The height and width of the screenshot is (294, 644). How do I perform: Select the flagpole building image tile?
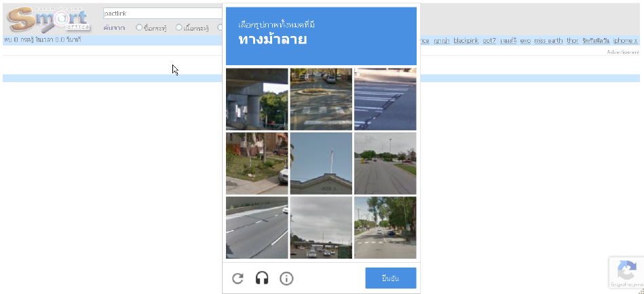[321, 163]
